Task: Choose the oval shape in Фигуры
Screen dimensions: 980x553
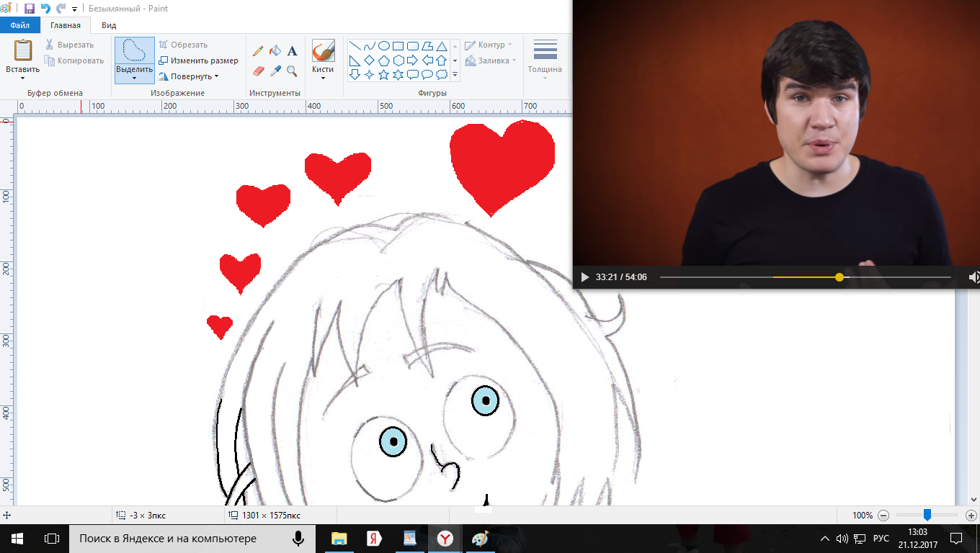Action: pos(383,46)
